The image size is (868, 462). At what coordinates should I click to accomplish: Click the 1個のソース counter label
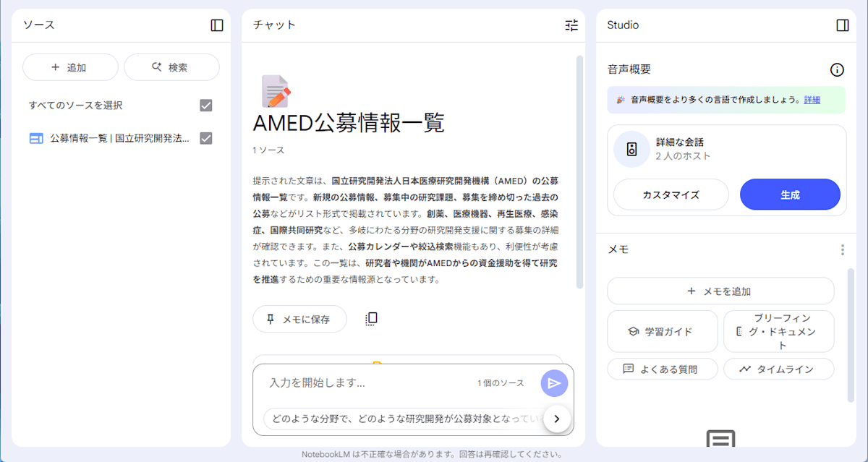click(x=501, y=383)
